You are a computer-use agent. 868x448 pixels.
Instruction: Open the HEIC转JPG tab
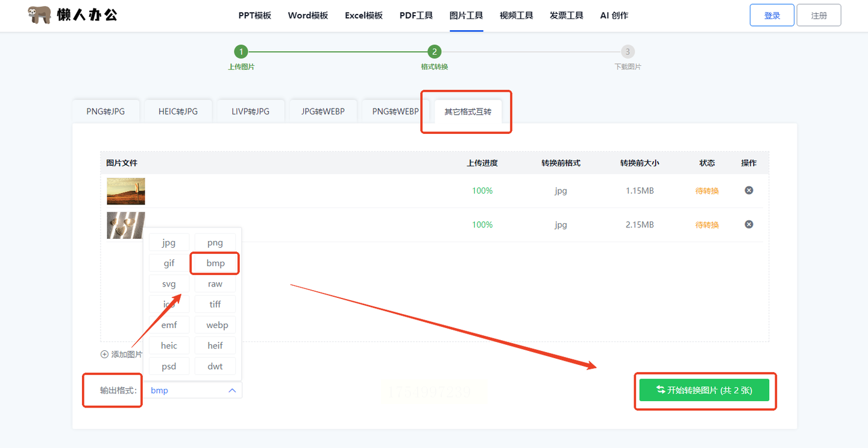coord(178,111)
